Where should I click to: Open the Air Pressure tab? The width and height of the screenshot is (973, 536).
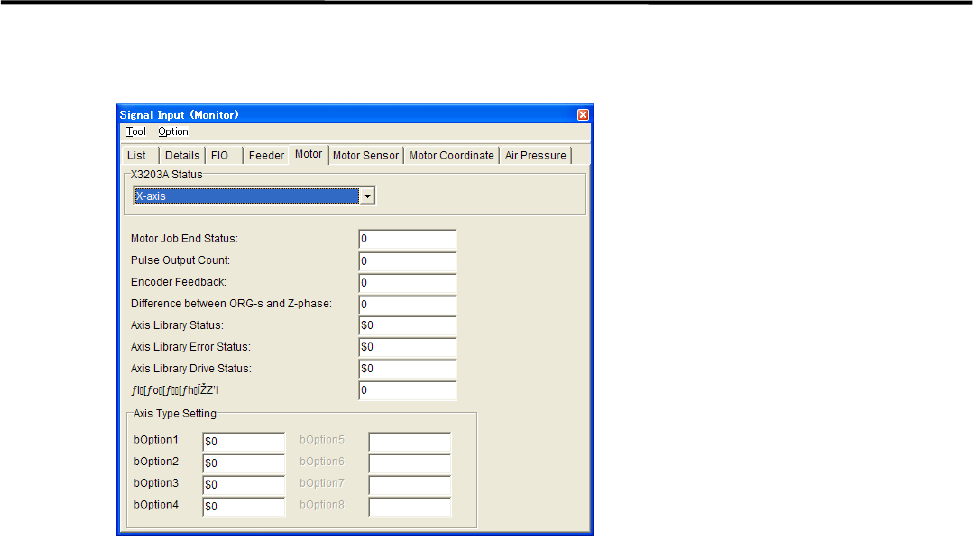(536, 155)
